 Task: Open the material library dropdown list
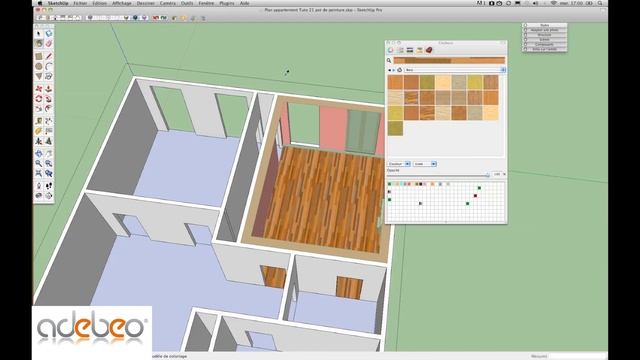point(455,70)
